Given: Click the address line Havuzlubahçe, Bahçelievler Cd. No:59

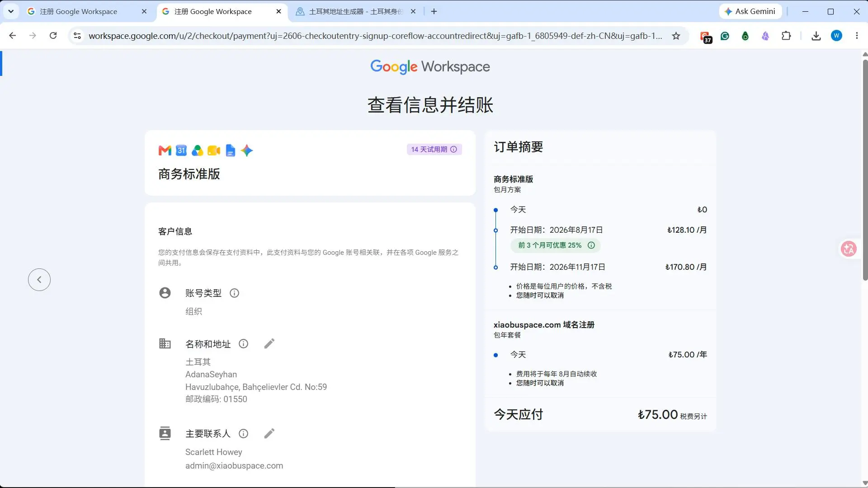Looking at the screenshot, I should point(256,387).
